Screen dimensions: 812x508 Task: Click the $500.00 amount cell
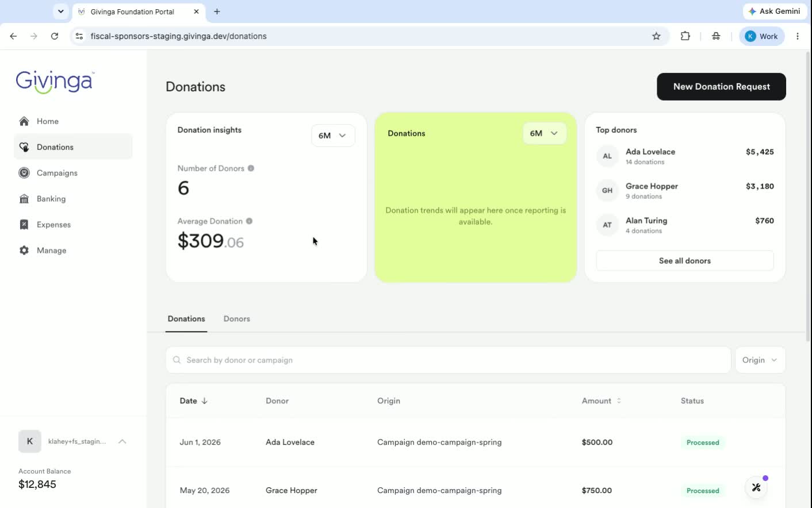tap(597, 442)
